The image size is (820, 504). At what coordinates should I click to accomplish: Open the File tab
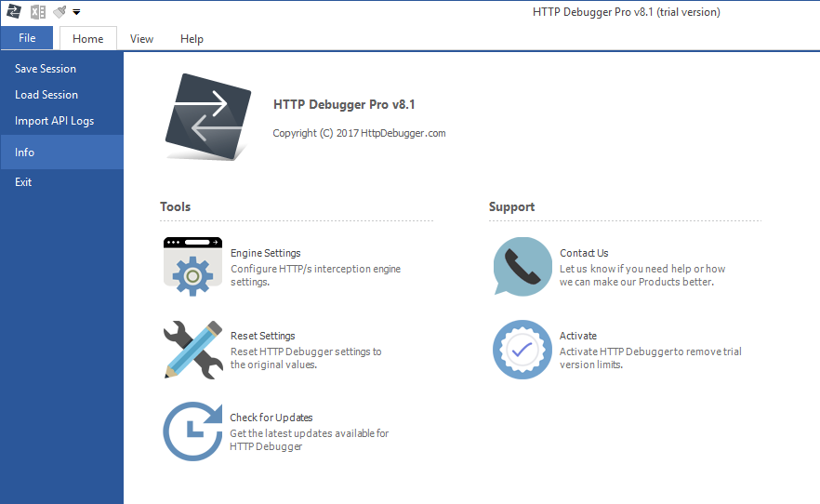pos(27,38)
